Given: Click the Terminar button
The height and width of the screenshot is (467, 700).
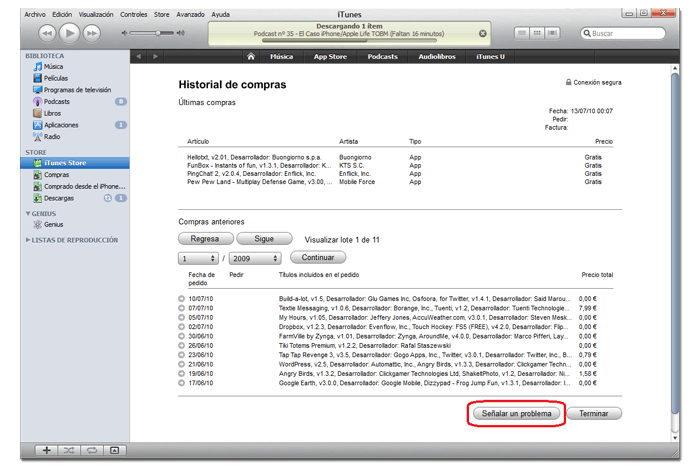Looking at the screenshot, I should click(x=593, y=413).
